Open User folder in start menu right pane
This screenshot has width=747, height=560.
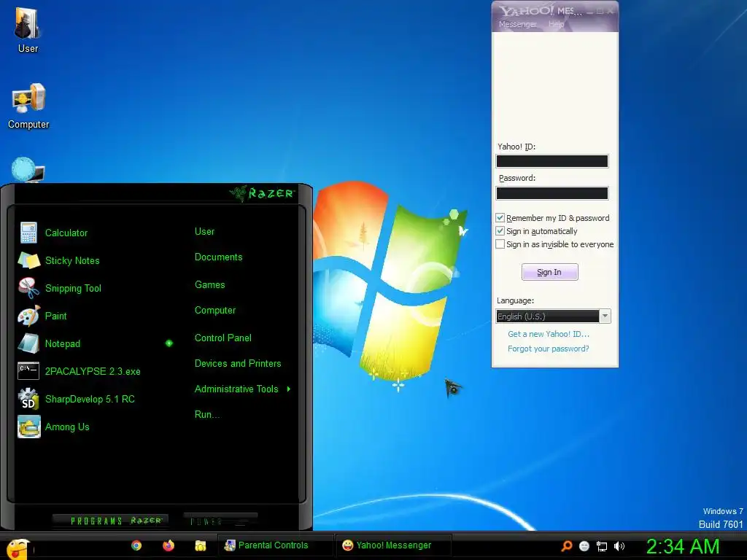pos(204,231)
